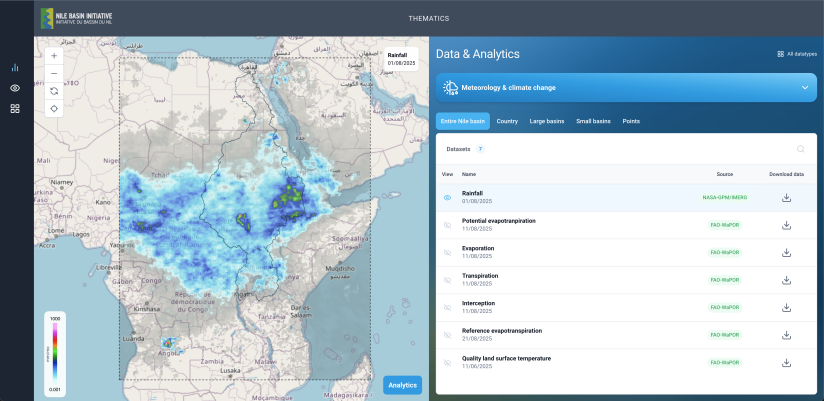The height and width of the screenshot is (401, 824).
Task: Show the Potential evapotranspiration layer
Action: [x=447, y=225]
